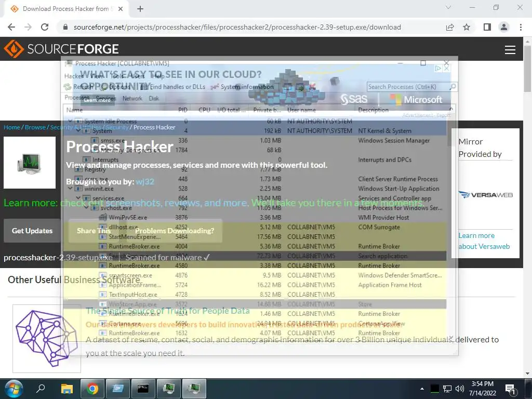Viewport: 532px width, 399px height.
Task: Collapse the System process tree node
Action: coord(78,130)
